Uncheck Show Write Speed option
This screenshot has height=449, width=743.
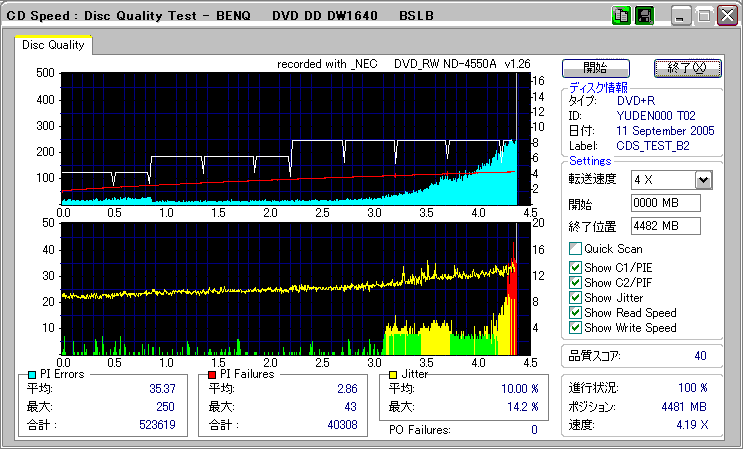575,328
